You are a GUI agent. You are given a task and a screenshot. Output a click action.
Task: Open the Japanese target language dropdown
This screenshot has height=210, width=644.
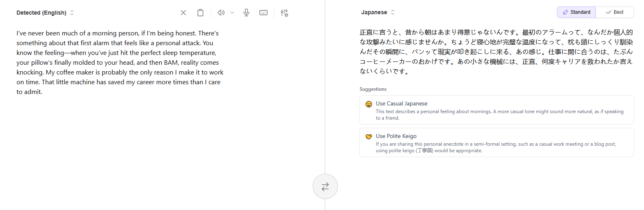tap(378, 12)
